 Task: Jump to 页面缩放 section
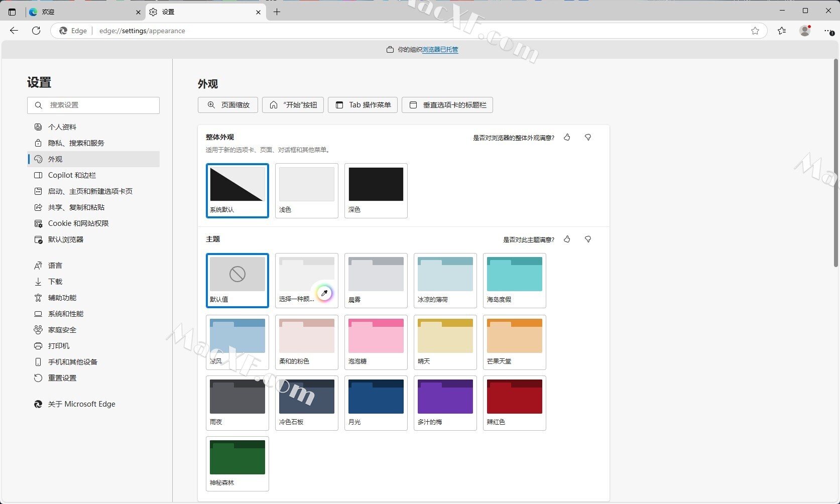click(228, 105)
